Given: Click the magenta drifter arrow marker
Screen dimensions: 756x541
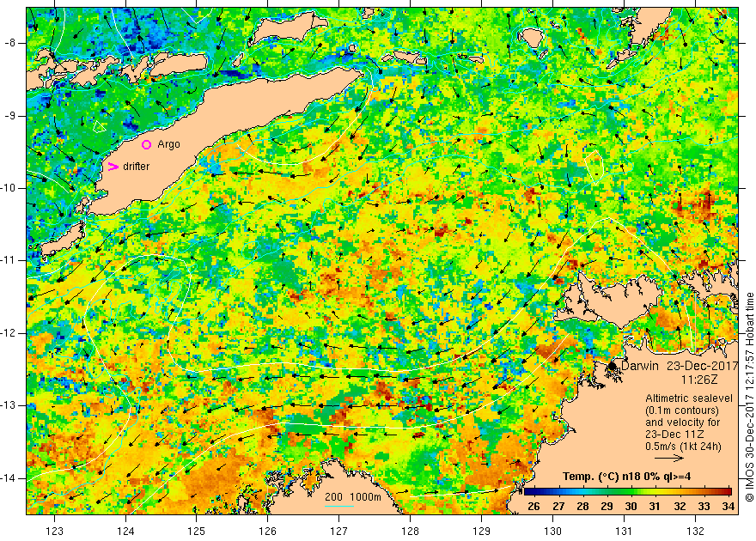Looking at the screenshot, I should pyautogui.click(x=113, y=167).
